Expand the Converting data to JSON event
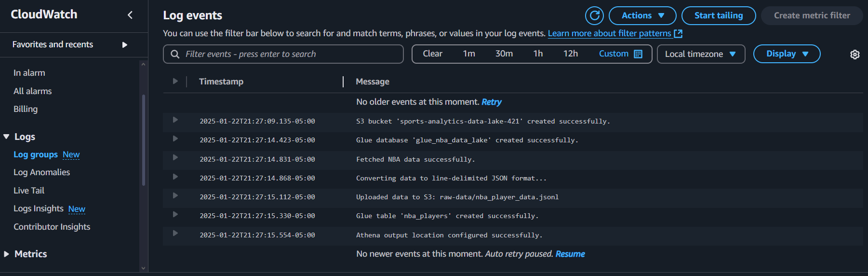Image resolution: width=868 pixels, height=276 pixels. click(x=175, y=177)
